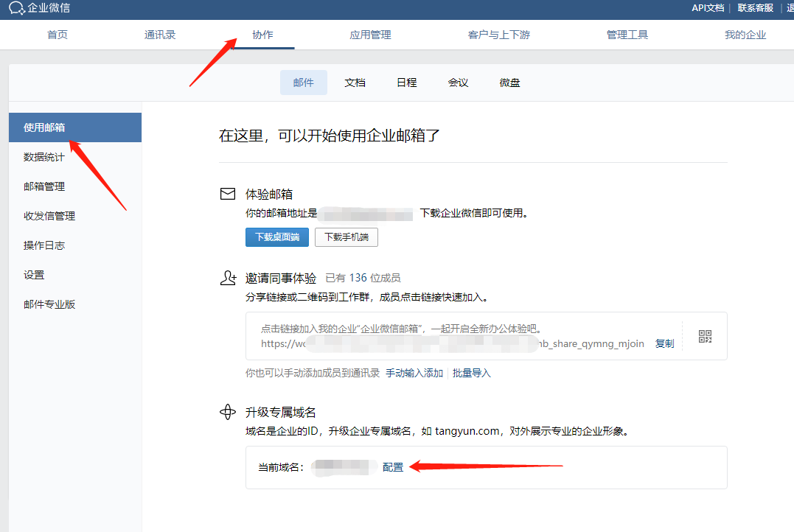The width and height of the screenshot is (794, 532).
Task: Click the 手动输入添加 link
Action: pyautogui.click(x=414, y=373)
